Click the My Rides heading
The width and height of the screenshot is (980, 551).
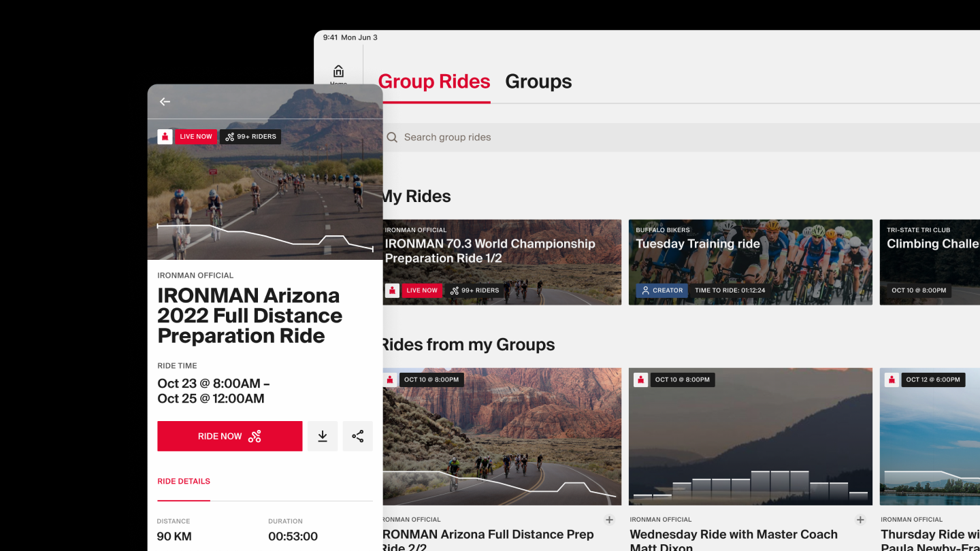coord(416,197)
